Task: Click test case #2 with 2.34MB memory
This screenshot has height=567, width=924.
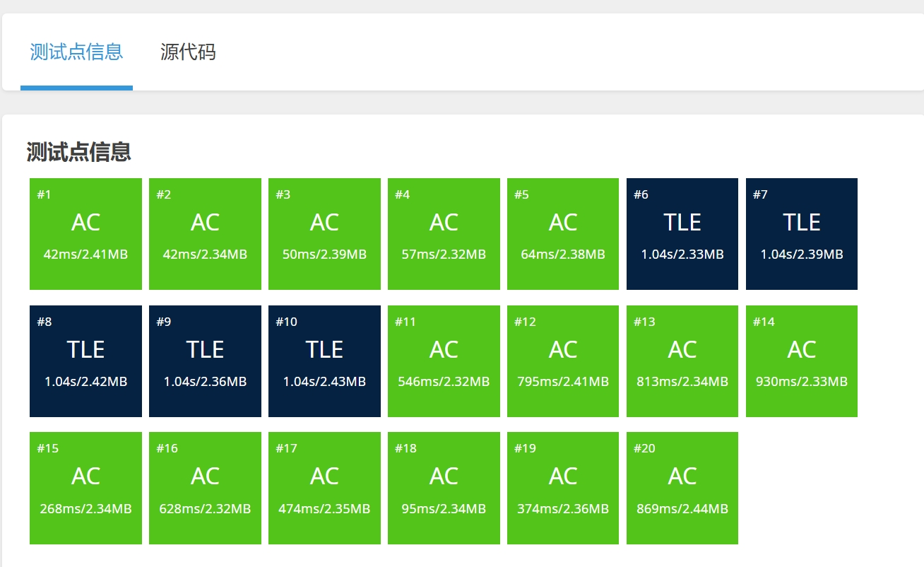Action: click(205, 234)
